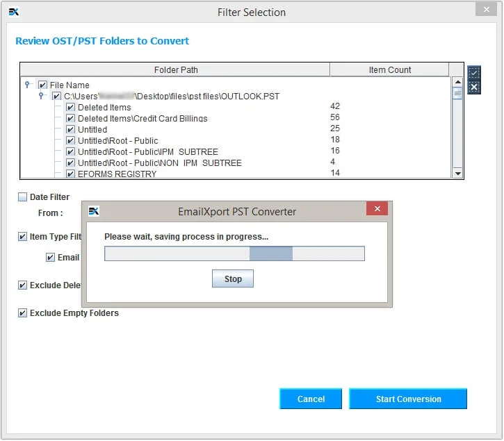Image resolution: width=504 pixels, height=441 pixels.
Task: Toggle the Item Type Filter checkbox
Action: click(x=22, y=237)
